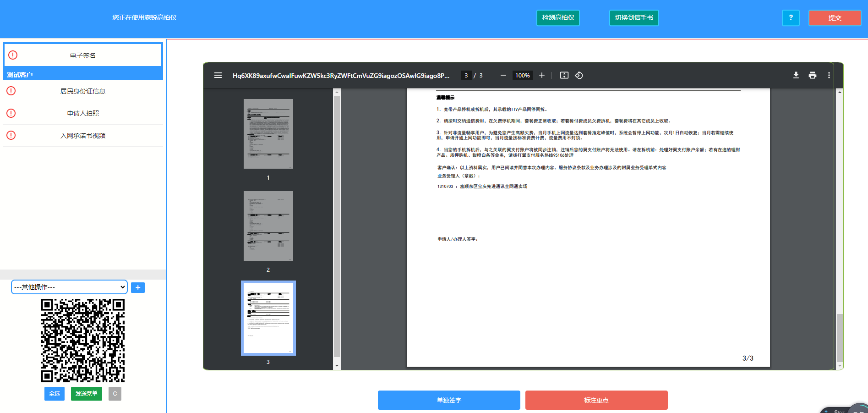The height and width of the screenshot is (413, 868).
Task: Click the 您正在使用森锐高拍仪 header text
Action: (x=144, y=17)
